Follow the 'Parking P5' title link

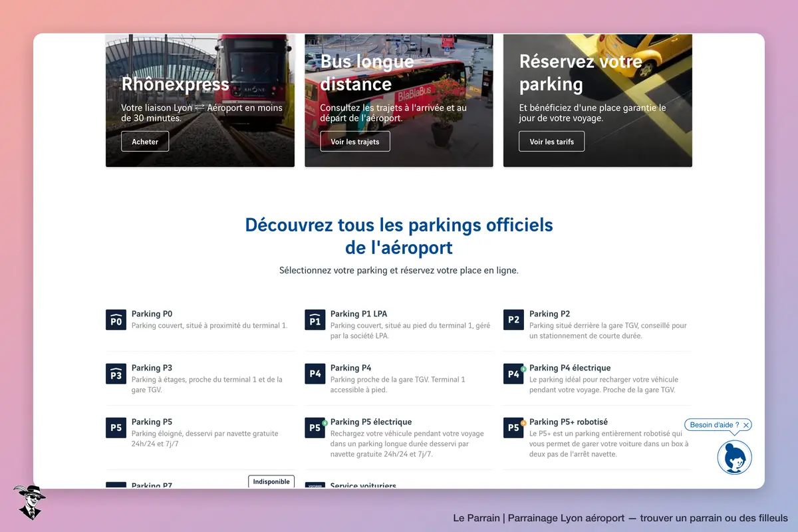pos(152,422)
